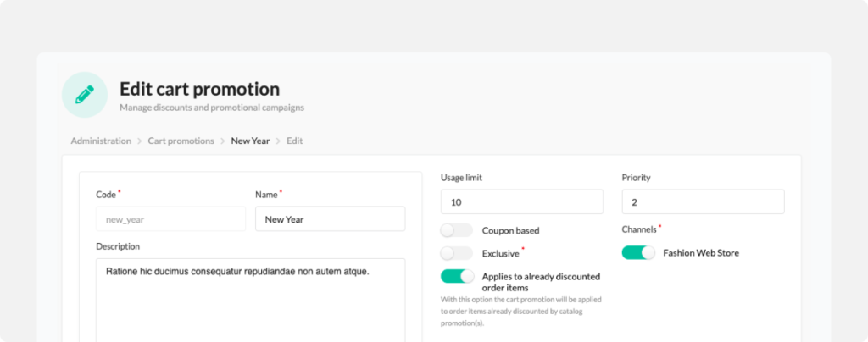The image size is (868, 342).
Task: Turn off Fashion Web Store channel toggle
Action: pyautogui.click(x=638, y=252)
